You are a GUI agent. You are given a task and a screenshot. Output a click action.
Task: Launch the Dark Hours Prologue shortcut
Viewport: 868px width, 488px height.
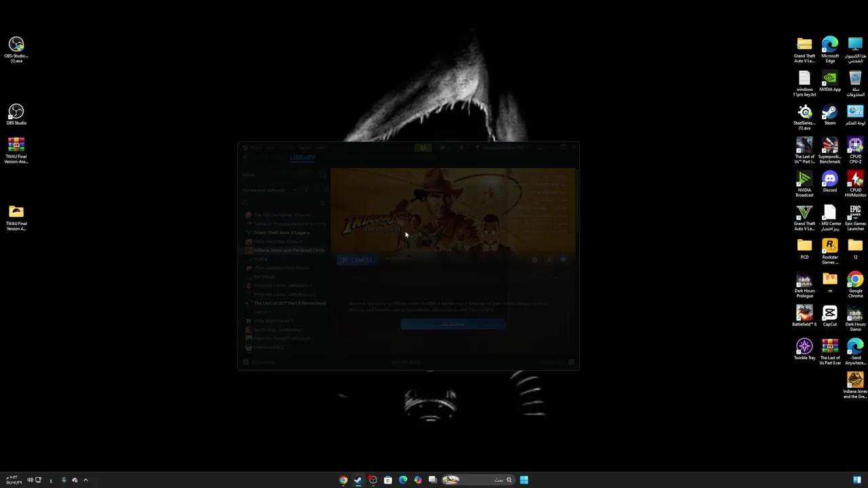(804, 285)
